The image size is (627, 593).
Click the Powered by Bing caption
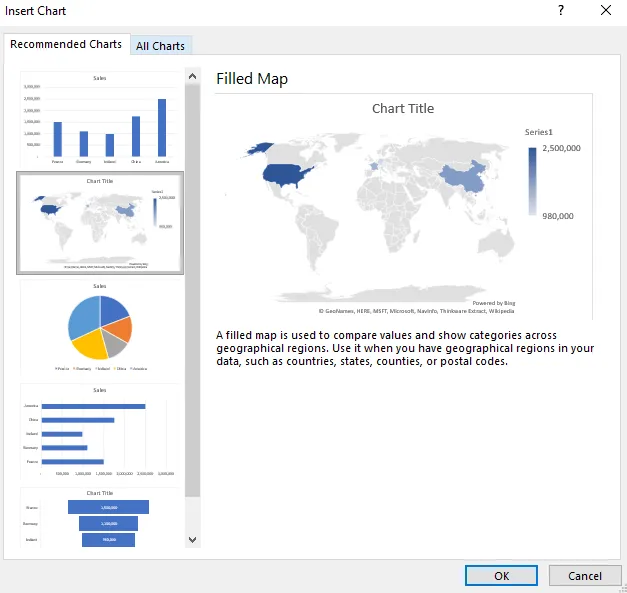pos(493,303)
